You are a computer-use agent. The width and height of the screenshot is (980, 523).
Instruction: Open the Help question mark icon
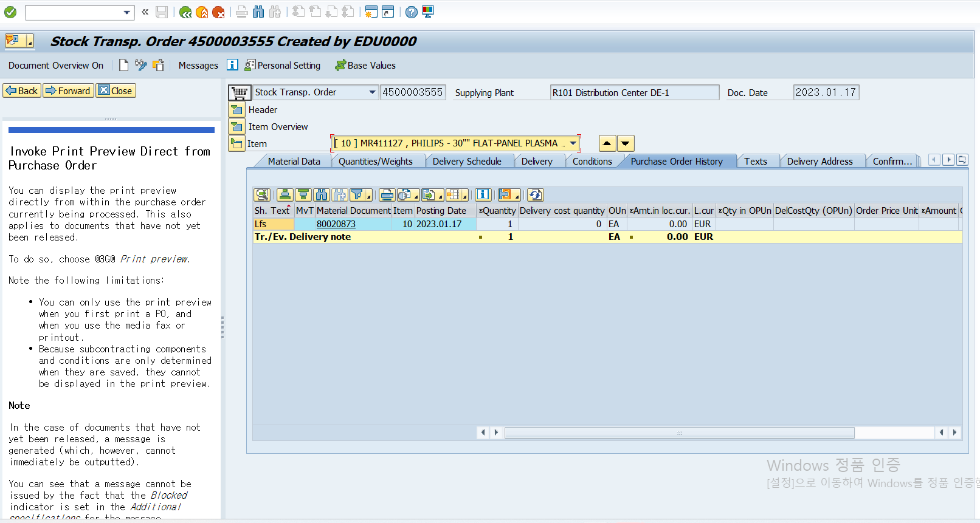pos(412,12)
